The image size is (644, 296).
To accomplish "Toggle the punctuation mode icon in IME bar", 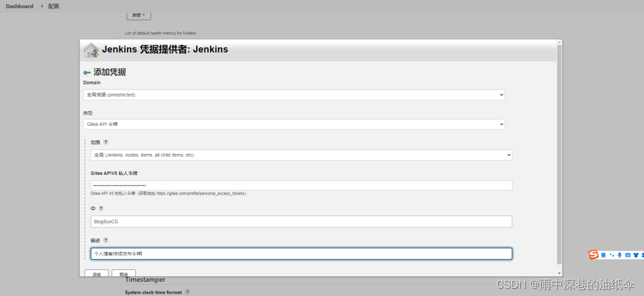I will click(612, 255).
